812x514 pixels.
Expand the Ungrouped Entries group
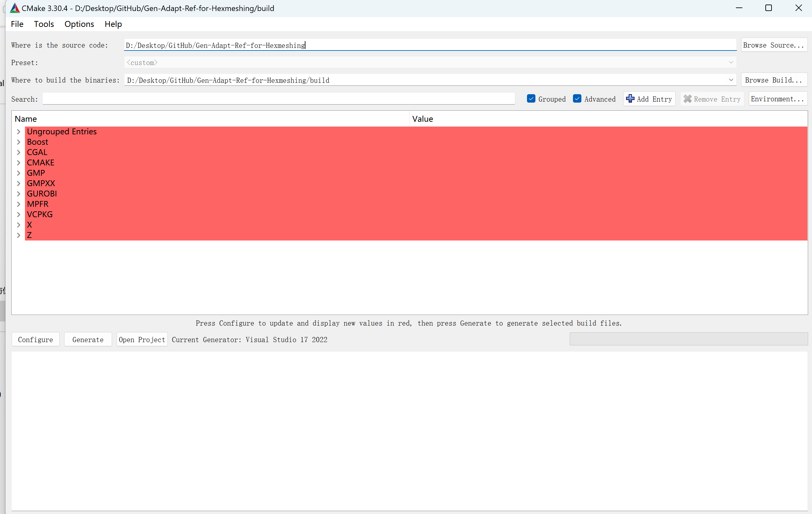(x=19, y=131)
